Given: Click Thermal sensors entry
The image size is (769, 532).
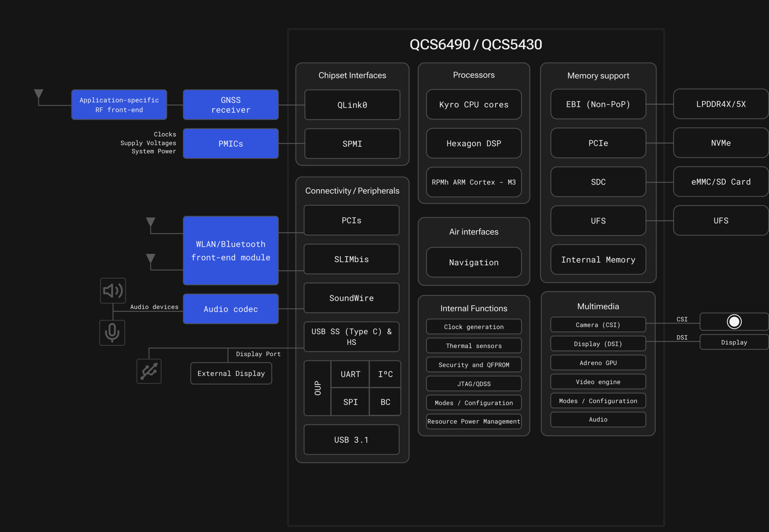Looking at the screenshot, I should 474,346.
